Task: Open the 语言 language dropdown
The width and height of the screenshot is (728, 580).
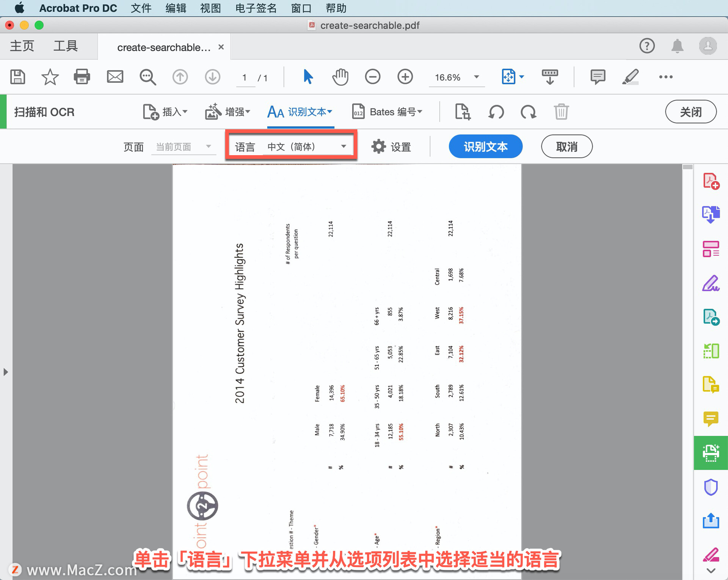Action: [306, 146]
